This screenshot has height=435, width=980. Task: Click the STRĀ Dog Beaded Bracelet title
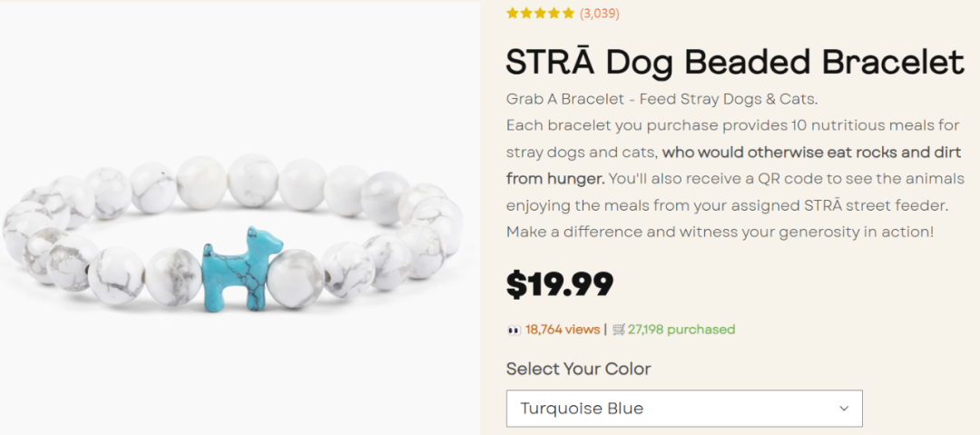click(735, 62)
